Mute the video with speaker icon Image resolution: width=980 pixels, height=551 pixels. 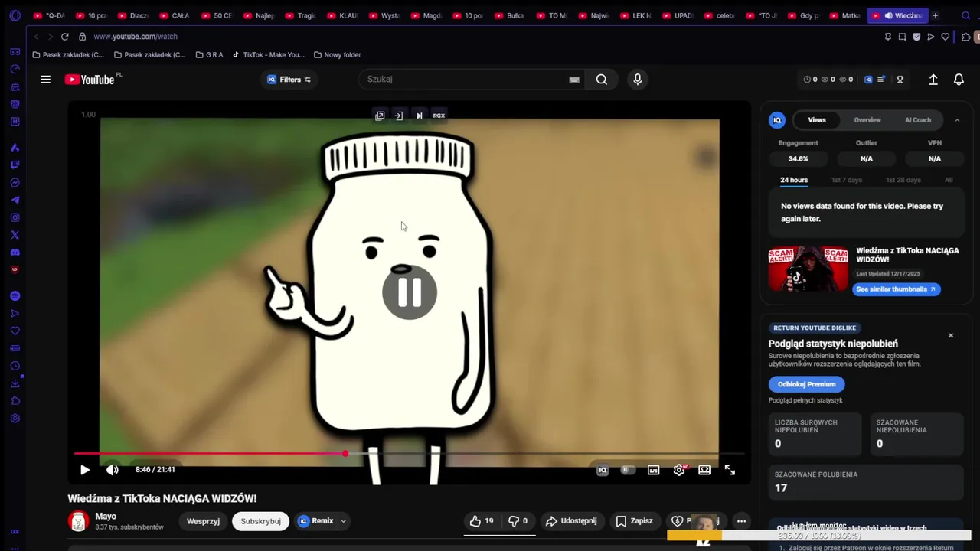112,470
